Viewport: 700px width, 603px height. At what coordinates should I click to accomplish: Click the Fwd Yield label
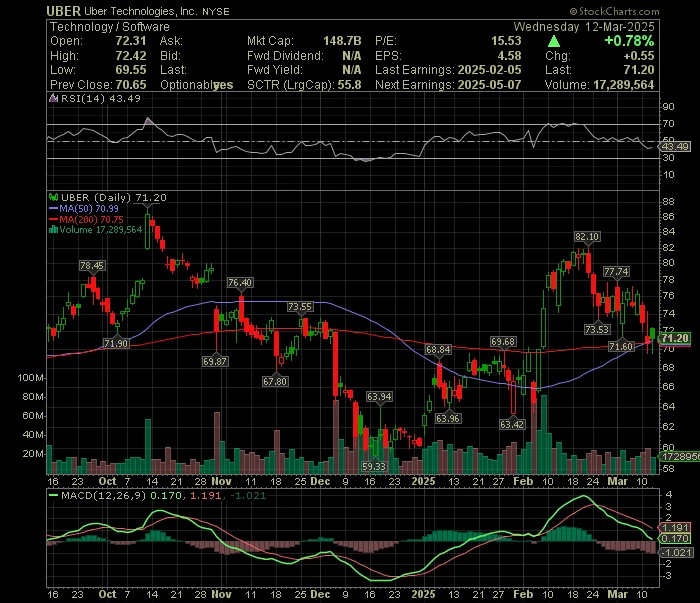point(275,70)
